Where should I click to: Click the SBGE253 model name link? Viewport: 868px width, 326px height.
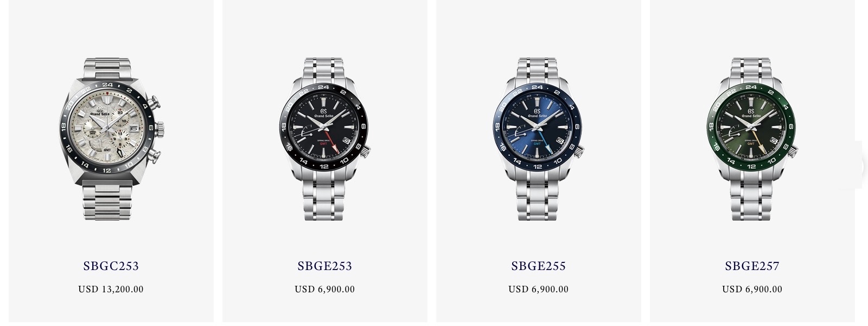[x=325, y=266]
